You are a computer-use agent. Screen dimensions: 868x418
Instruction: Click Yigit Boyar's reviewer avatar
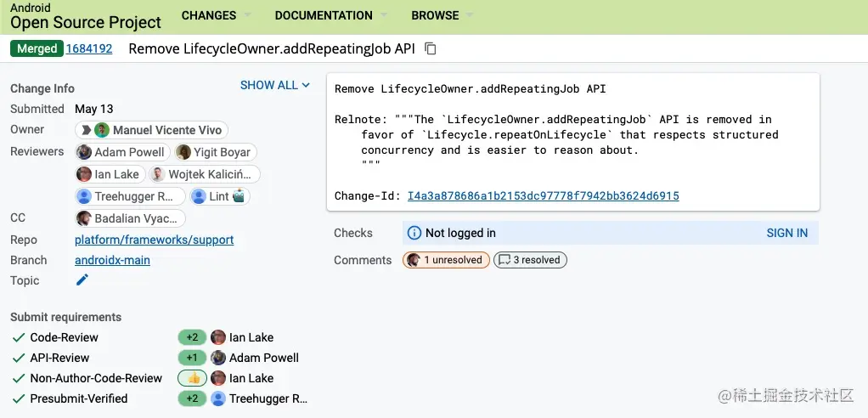(x=183, y=152)
